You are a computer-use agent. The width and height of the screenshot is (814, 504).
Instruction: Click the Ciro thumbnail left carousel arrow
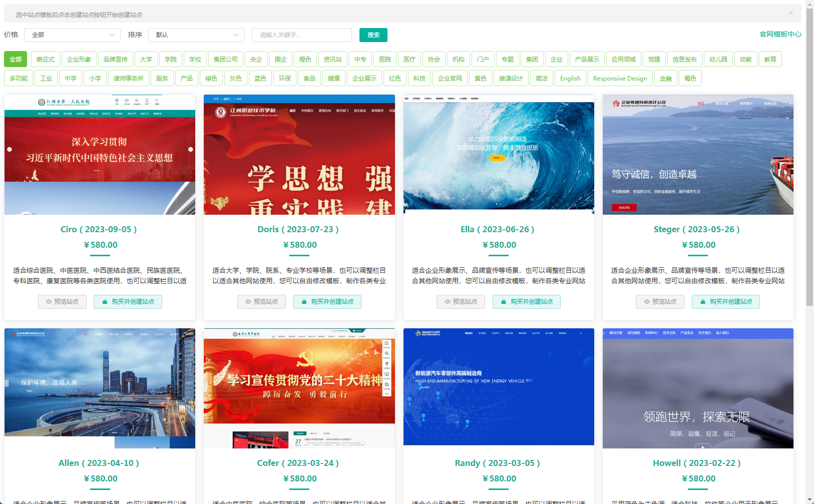[9, 149]
